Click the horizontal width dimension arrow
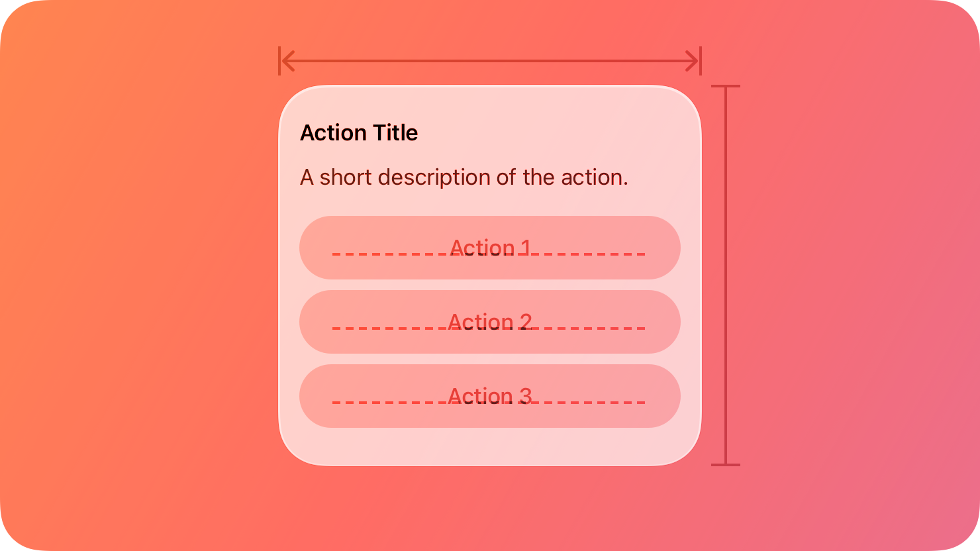 [490, 60]
